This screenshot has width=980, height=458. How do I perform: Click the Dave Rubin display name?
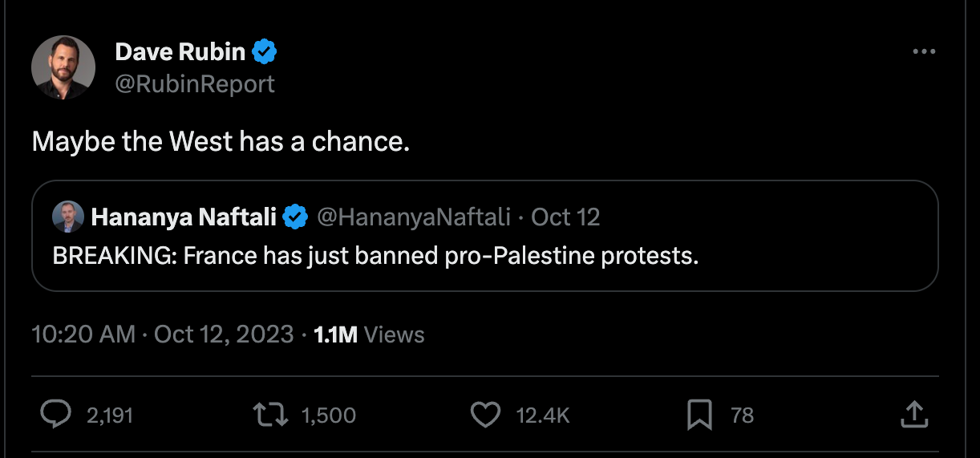[x=180, y=52]
